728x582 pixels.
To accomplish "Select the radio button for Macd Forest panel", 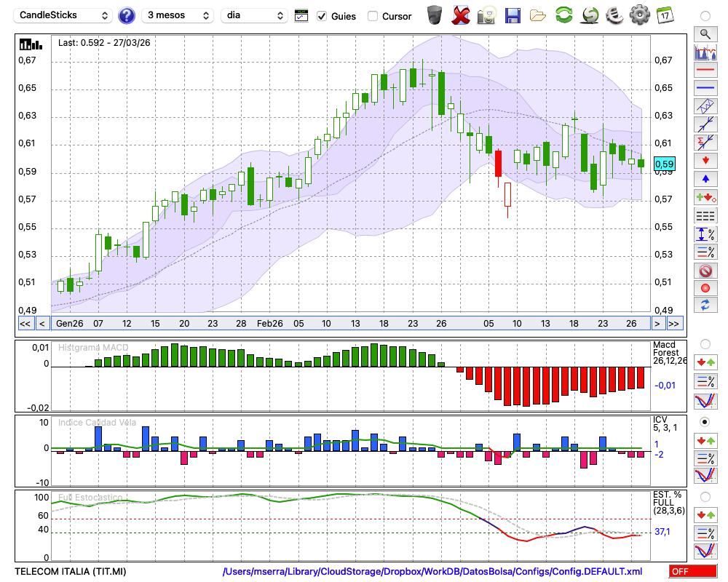I will coord(705,343).
